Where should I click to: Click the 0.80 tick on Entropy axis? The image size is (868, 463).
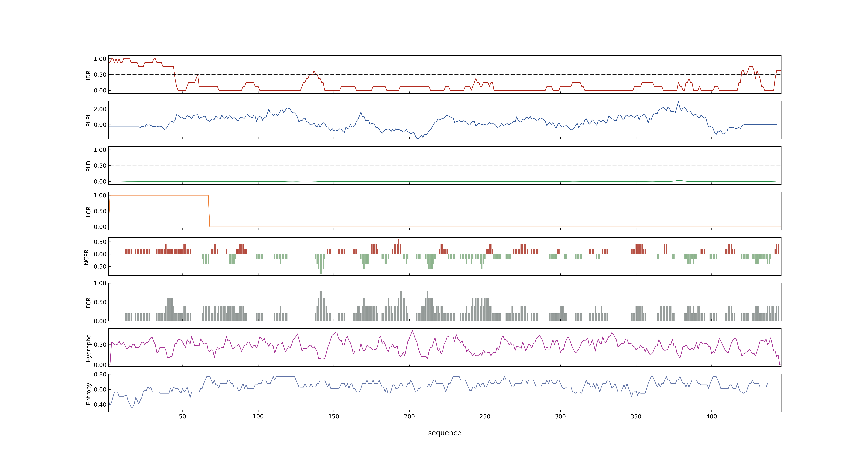[x=100, y=374]
